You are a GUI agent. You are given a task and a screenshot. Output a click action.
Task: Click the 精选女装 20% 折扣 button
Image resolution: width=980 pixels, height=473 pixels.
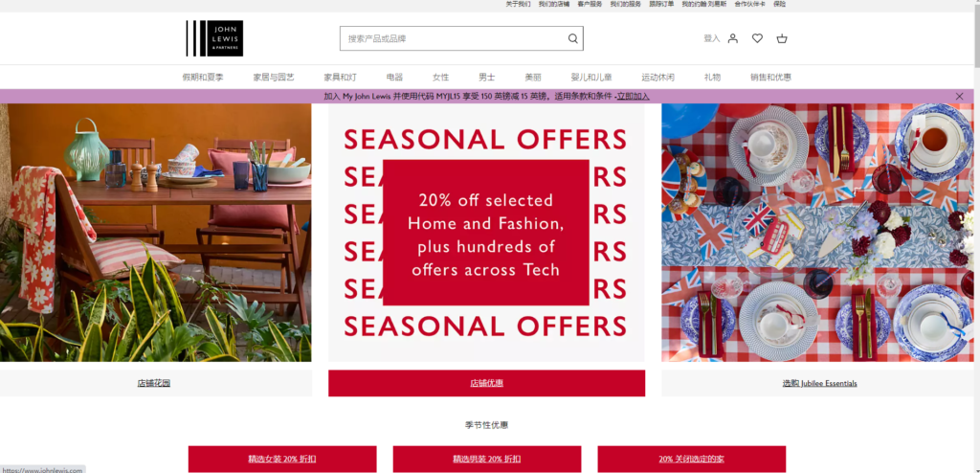[282, 459]
